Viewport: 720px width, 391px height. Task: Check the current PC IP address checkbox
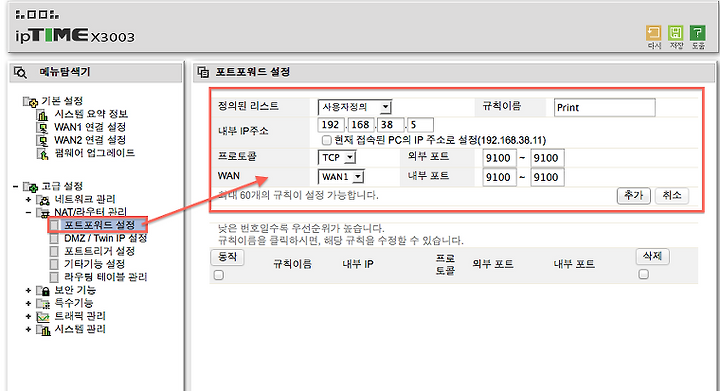(x=326, y=140)
